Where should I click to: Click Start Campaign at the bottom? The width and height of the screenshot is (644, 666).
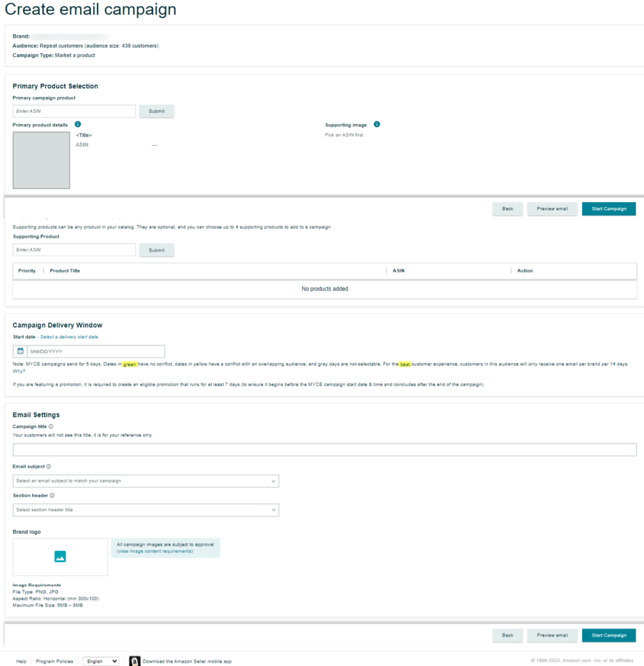pos(609,635)
